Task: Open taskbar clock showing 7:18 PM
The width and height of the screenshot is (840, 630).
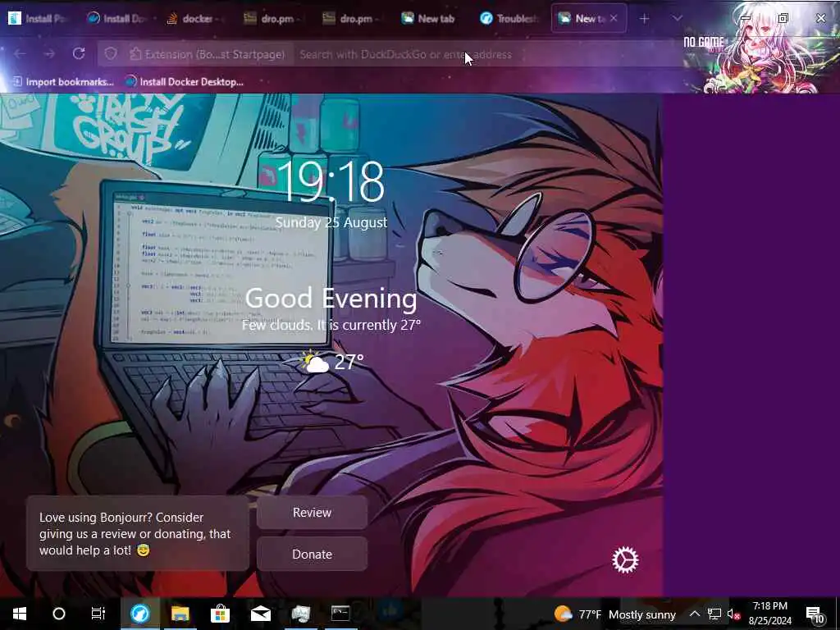Action: pos(769,614)
